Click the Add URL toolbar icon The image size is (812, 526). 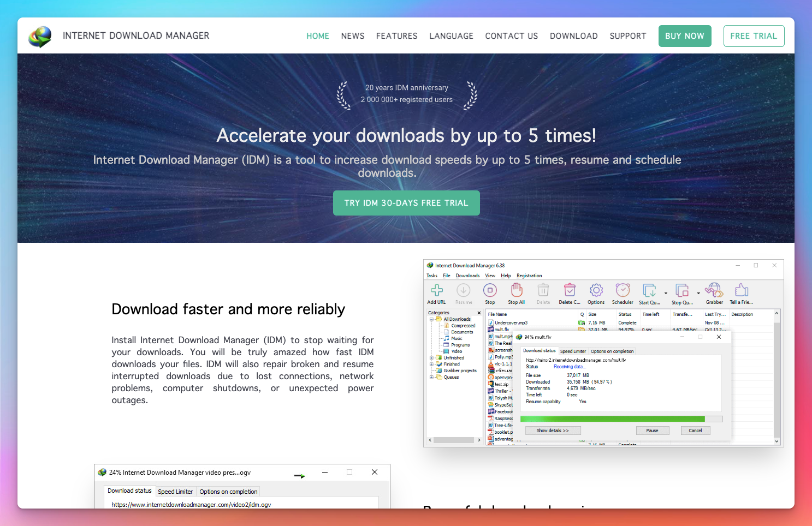click(x=437, y=290)
